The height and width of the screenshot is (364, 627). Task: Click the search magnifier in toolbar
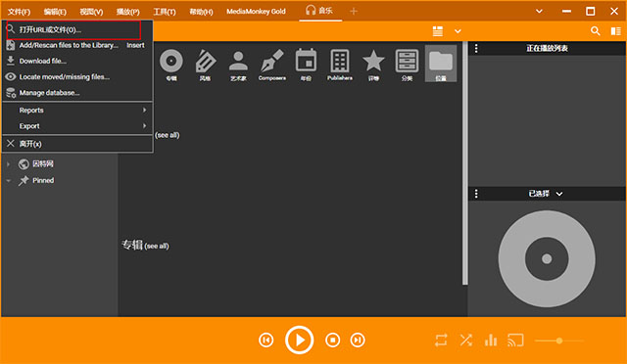pyautogui.click(x=595, y=30)
